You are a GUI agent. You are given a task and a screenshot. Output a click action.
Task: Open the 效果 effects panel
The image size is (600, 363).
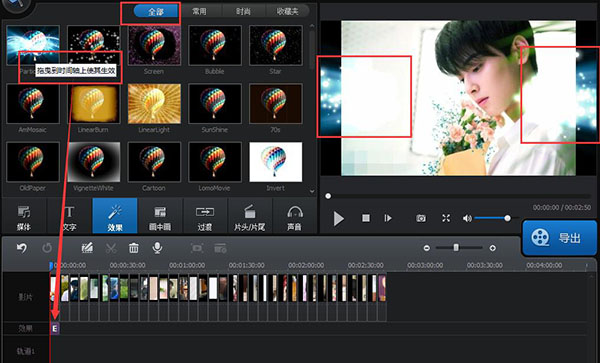pos(115,216)
